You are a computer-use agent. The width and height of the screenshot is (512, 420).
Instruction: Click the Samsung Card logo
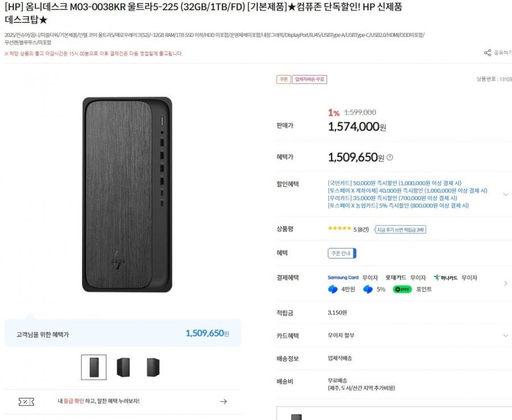(343, 278)
